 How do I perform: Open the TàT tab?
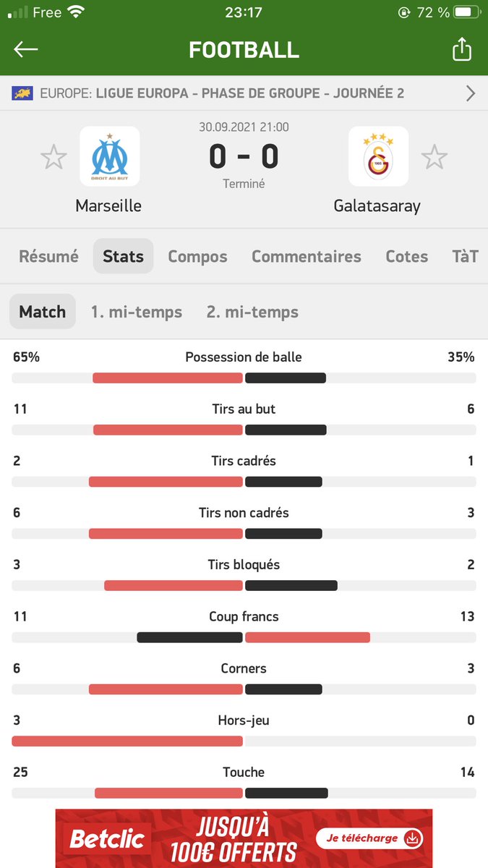[x=465, y=256]
